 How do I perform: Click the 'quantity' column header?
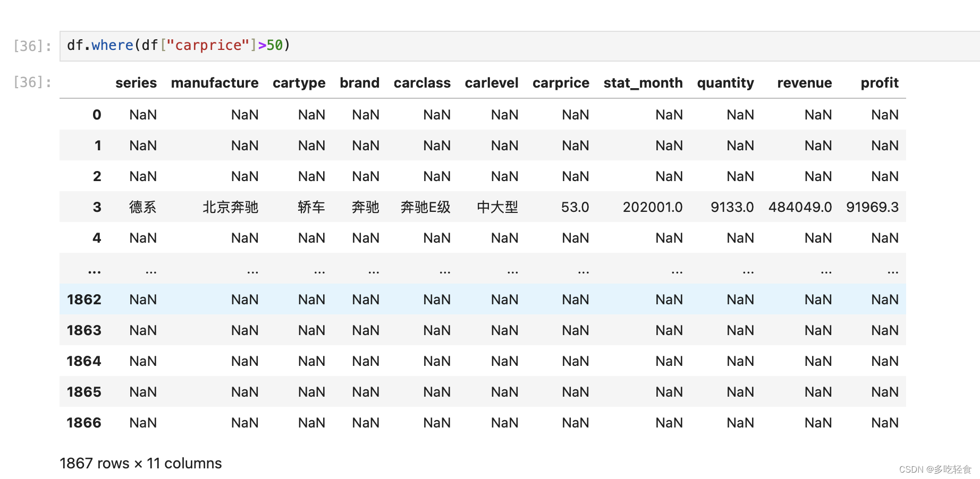(725, 83)
